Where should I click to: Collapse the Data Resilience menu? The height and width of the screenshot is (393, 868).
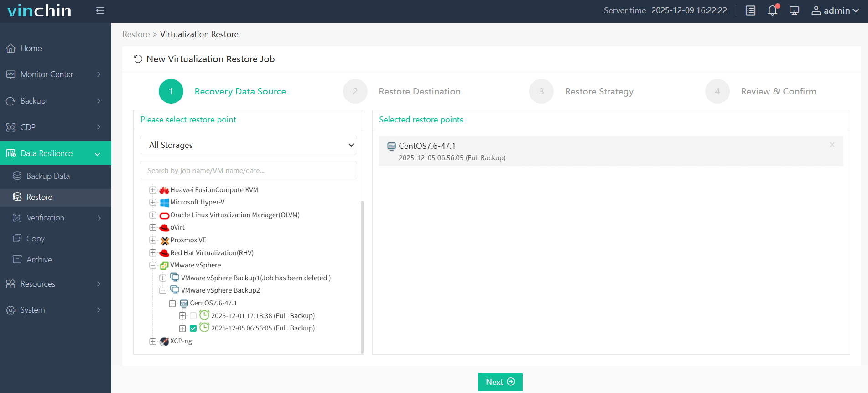(56, 153)
